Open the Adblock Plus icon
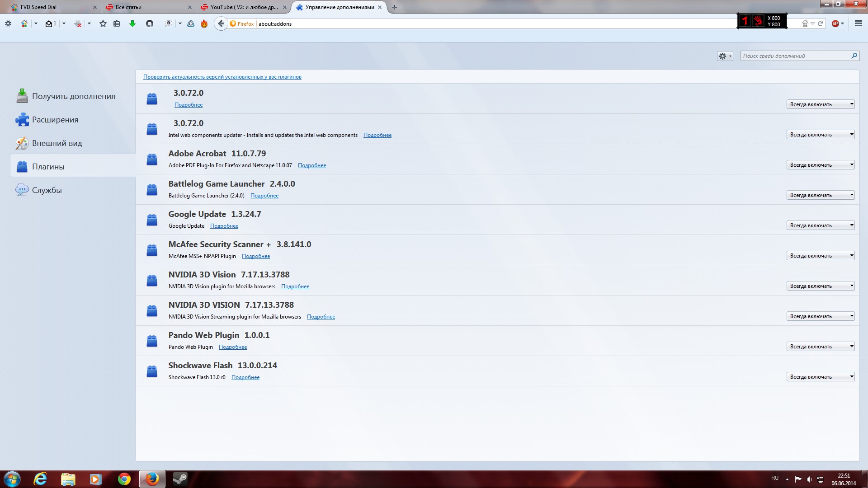The image size is (868, 488). [x=835, y=23]
